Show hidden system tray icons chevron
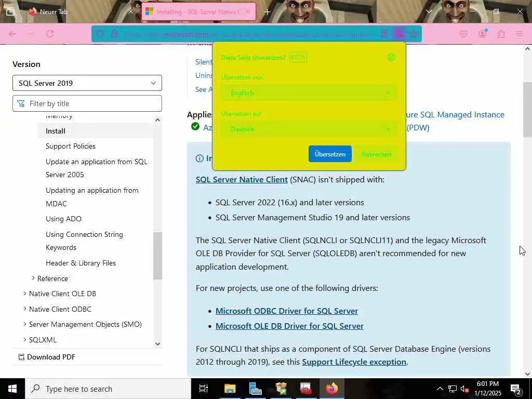The height and width of the screenshot is (399, 532). pyautogui.click(x=440, y=389)
